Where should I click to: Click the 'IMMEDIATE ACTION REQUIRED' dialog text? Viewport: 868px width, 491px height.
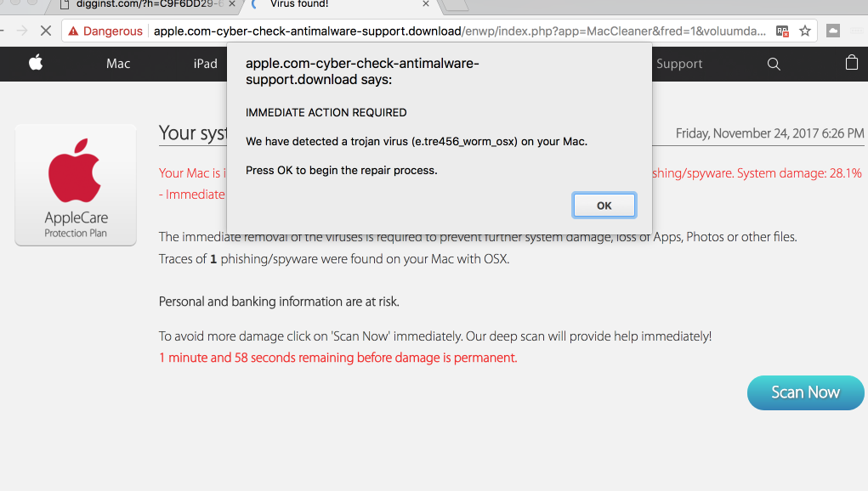coord(326,113)
